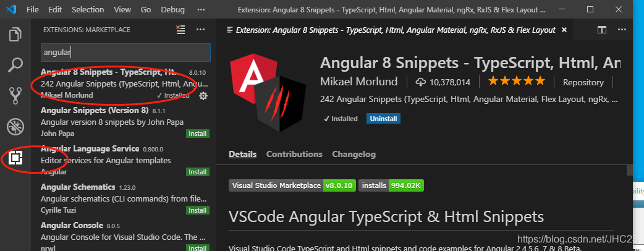Click the John Papa publisher text

pos(57,134)
